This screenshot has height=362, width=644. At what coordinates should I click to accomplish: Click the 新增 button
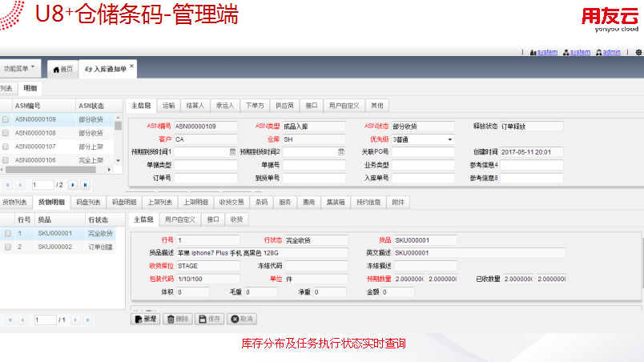pos(146,319)
